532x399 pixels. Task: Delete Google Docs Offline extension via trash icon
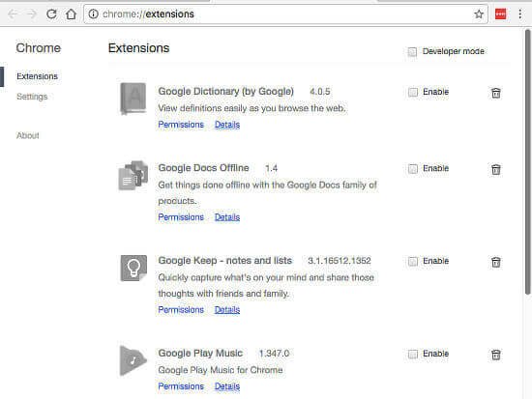[495, 169]
